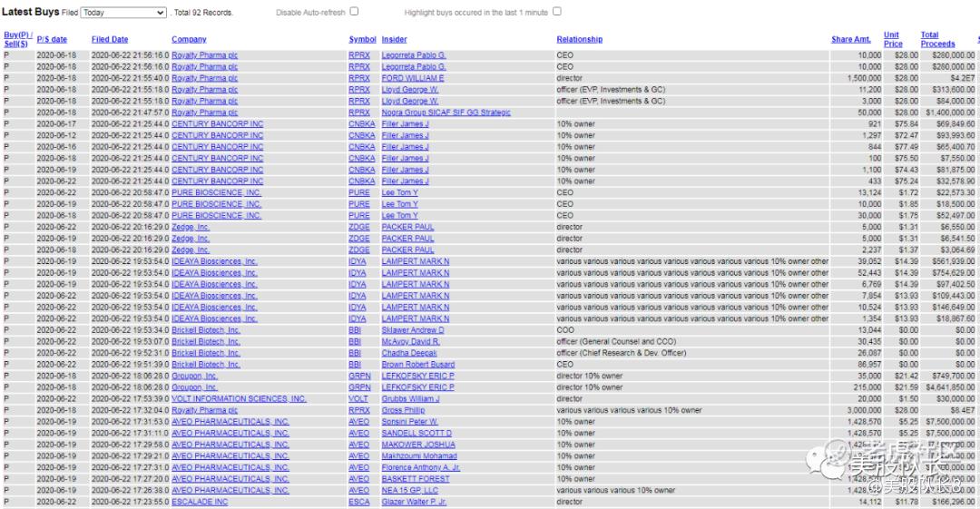Open insider FORD WILLIAM E link

[413, 78]
